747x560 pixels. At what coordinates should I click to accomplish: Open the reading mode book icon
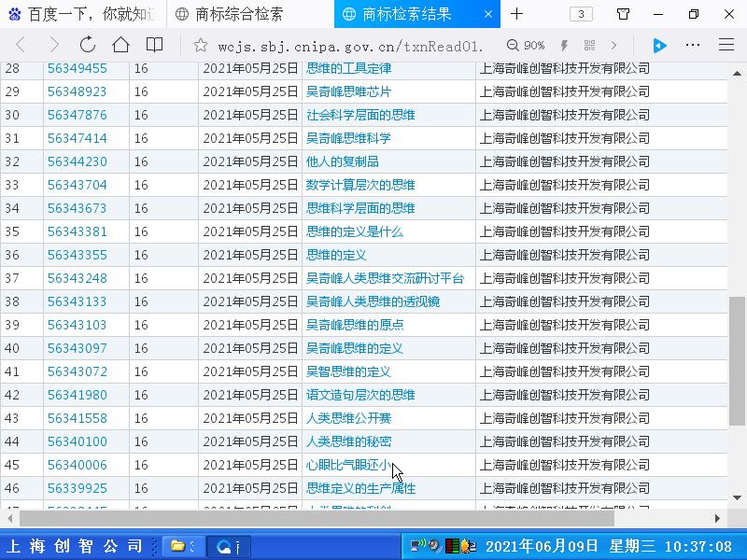point(154,45)
